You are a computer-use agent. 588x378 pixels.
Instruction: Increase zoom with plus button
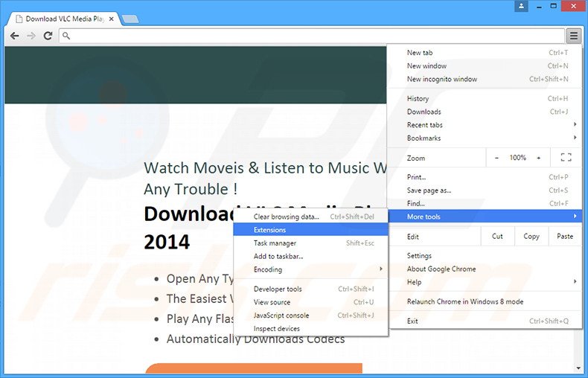[538, 158]
